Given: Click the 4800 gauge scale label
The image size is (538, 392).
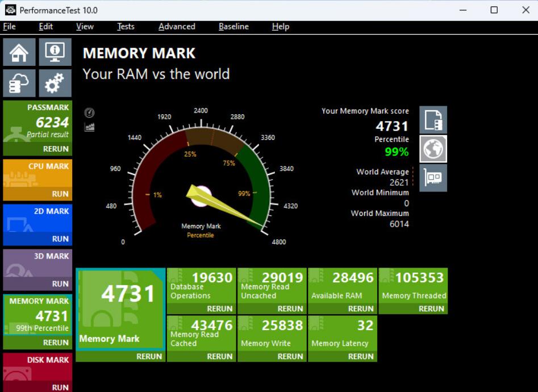Looking at the screenshot, I should (x=278, y=242).
